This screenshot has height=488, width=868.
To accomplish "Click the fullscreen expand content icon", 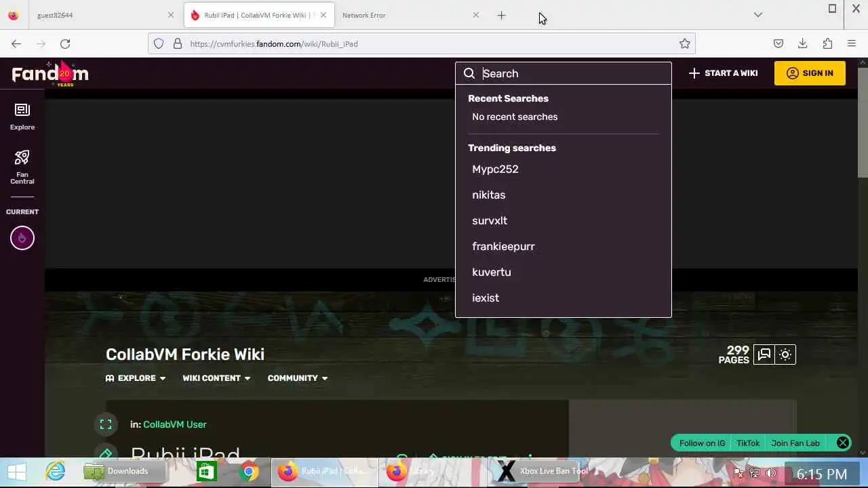I will pos(106,424).
